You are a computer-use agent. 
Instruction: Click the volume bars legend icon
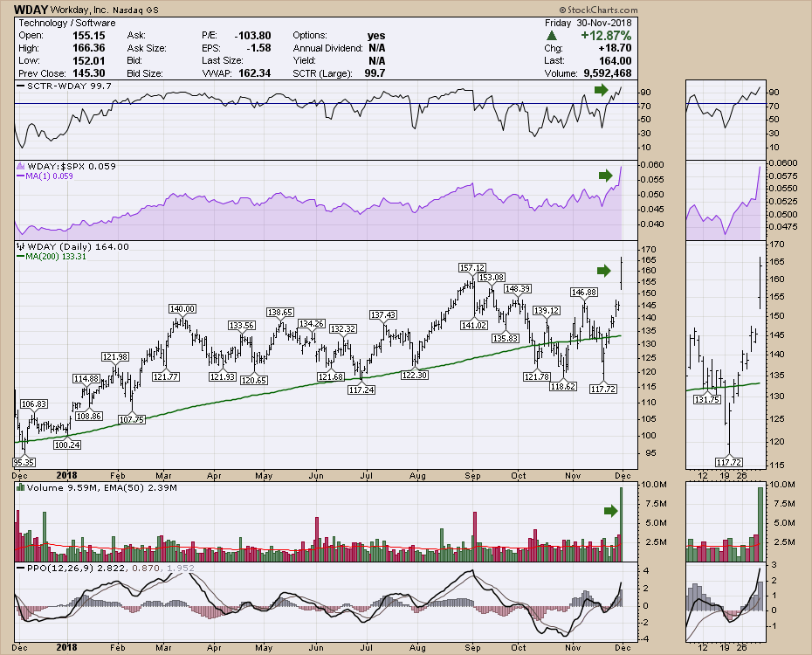pyautogui.click(x=21, y=487)
